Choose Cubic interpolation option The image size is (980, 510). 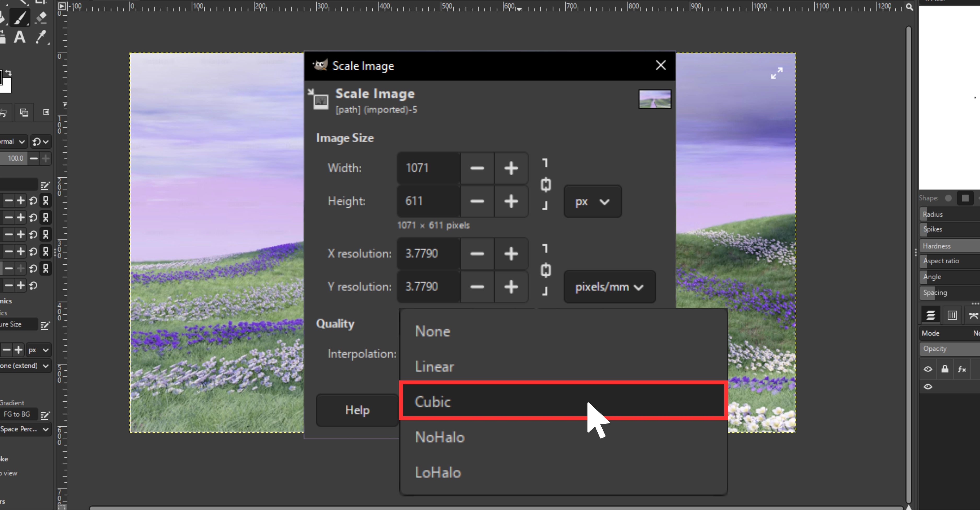[563, 401]
